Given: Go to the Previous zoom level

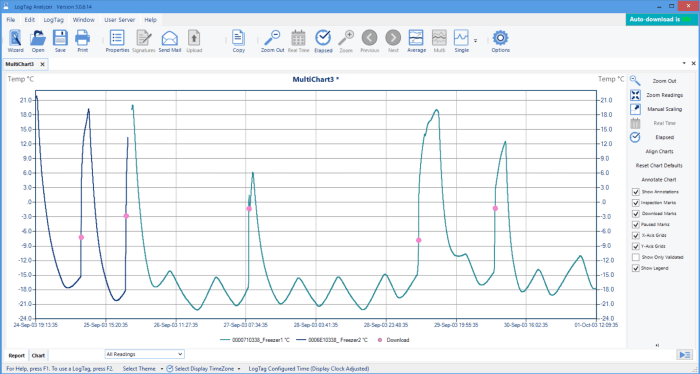Looking at the screenshot, I should coord(369,41).
